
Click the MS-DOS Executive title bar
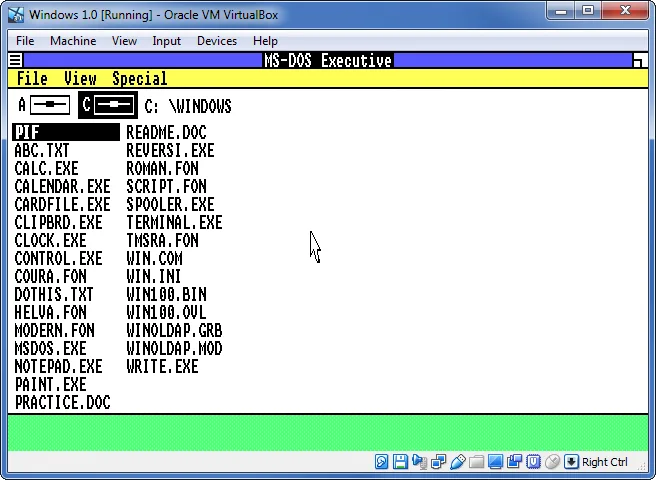pos(328,60)
